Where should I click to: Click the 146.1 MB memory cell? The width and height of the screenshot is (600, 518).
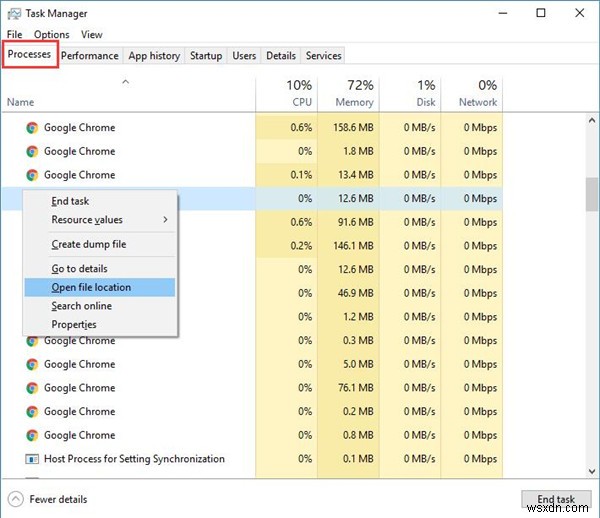pos(348,246)
